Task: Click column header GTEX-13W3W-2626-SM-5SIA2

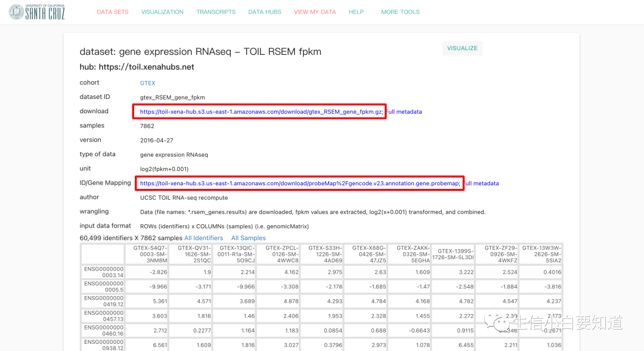Action: click(x=540, y=254)
